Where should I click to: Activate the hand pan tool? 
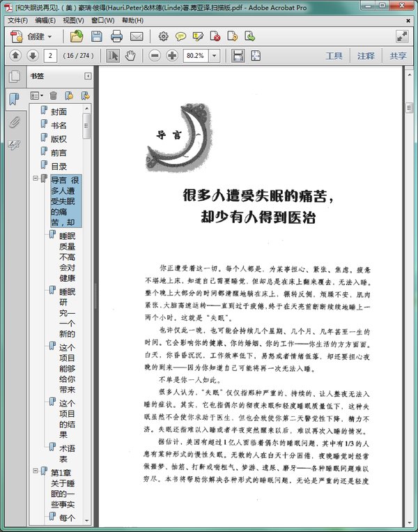(x=130, y=55)
